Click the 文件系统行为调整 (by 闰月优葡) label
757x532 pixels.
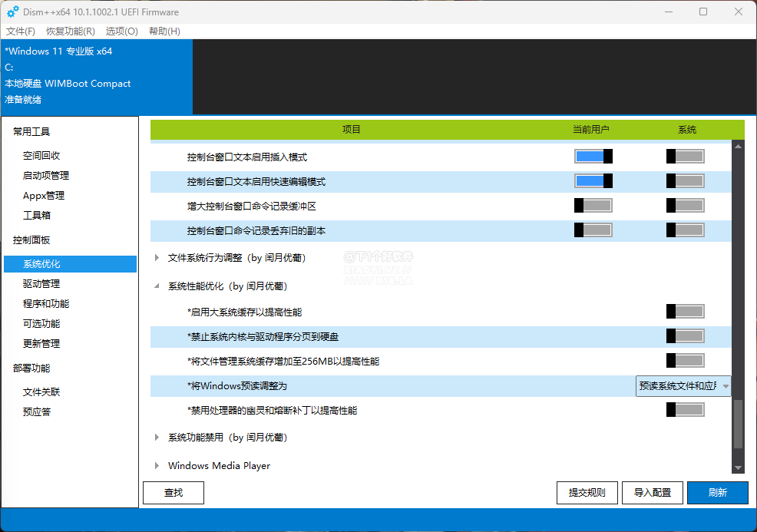(237, 258)
